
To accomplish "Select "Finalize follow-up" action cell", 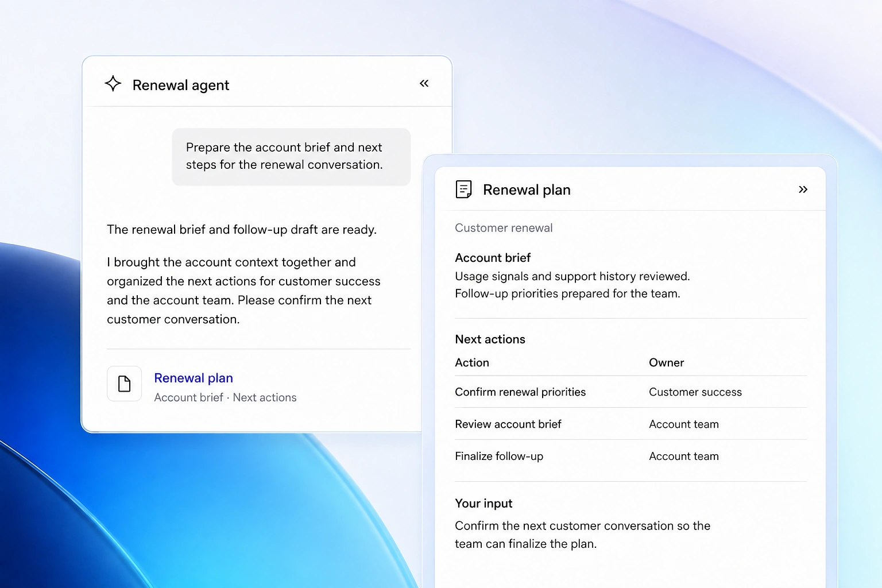I will pyautogui.click(x=499, y=457).
